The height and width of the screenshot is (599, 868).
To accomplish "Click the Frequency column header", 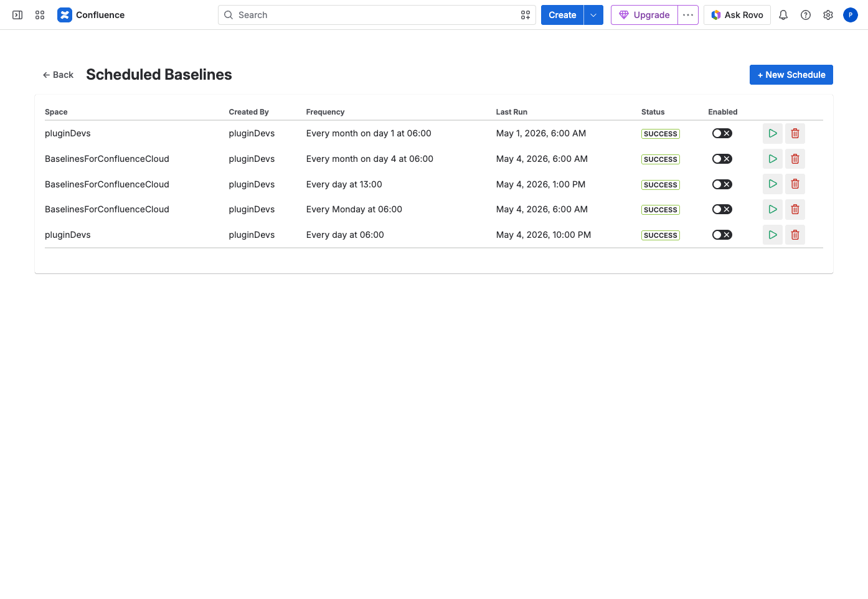I will pos(325,112).
